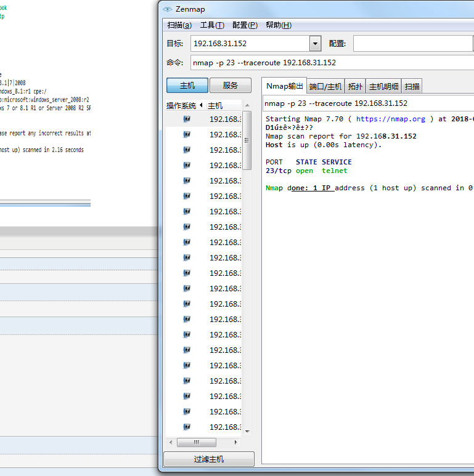This screenshot has height=476, width=474.
Task: Switch to the 拓扑 (Topology) tab
Action: [x=355, y=87]
